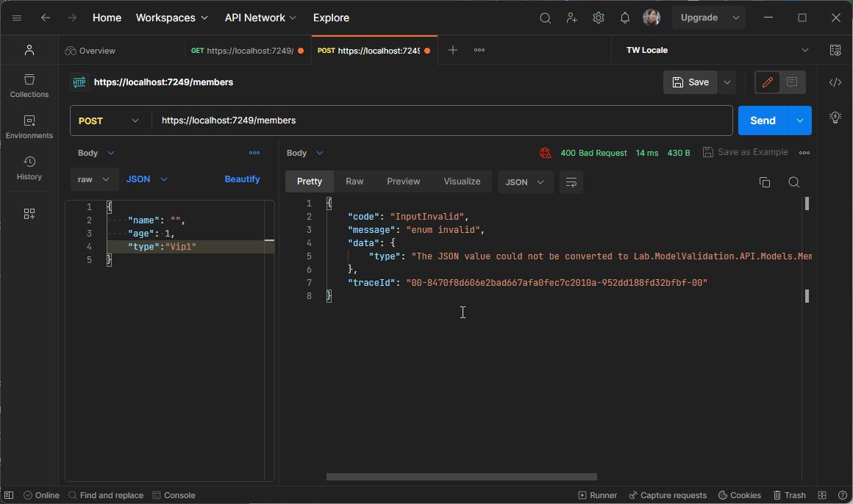Click the Save button

(x=690, y=82)
